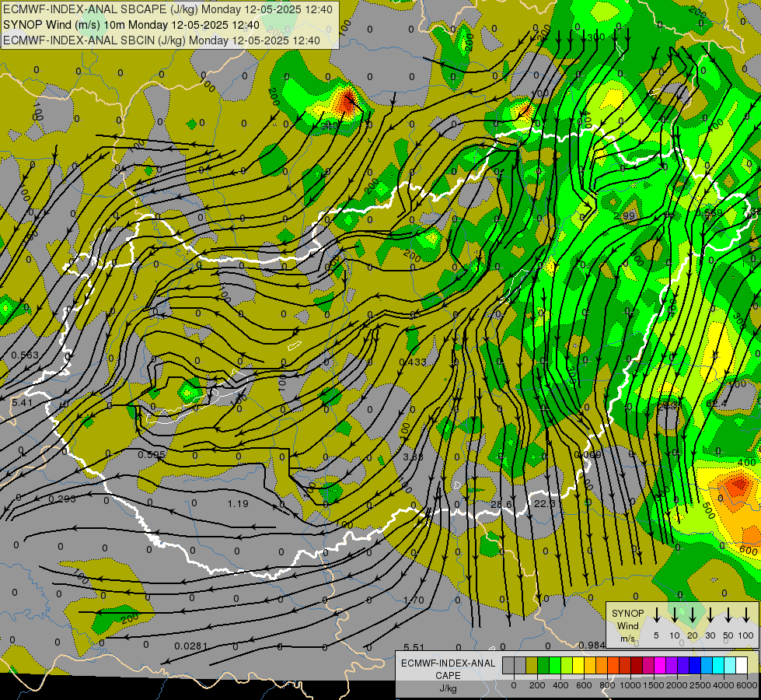Click the map value 28.6
This screenshot has width=761, height=700.
tap(501, 505)
